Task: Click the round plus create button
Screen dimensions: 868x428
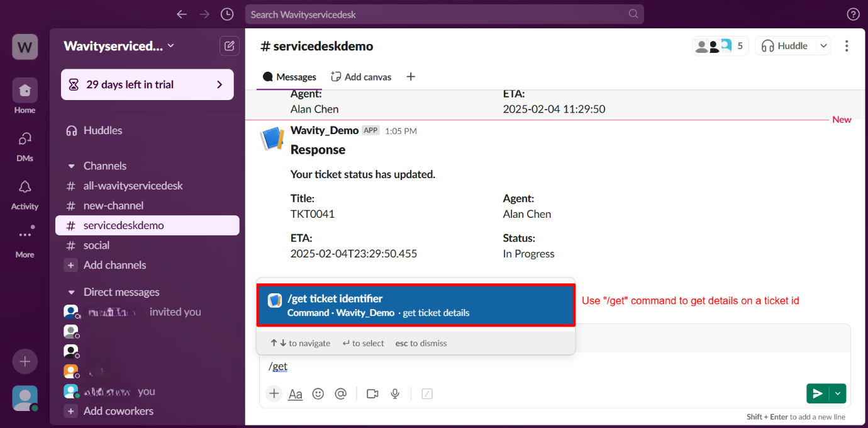Action: coord(25,361)
